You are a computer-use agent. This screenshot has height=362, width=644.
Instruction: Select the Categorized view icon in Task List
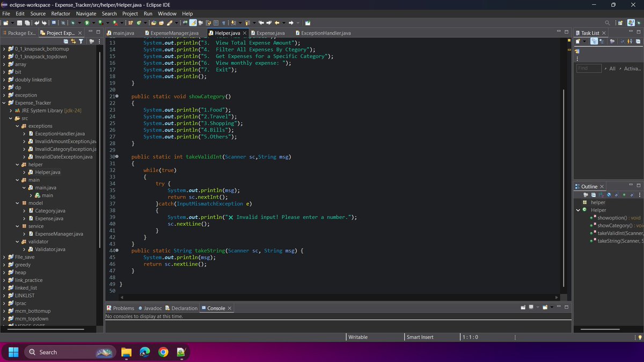pyautogui.click(x=594, y=41)
